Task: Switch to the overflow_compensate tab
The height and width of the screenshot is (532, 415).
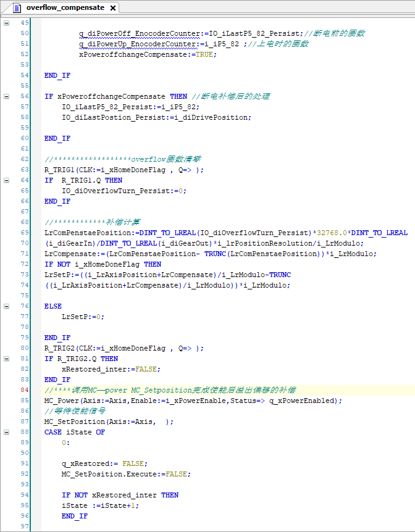Action: (x=64, y=8)
